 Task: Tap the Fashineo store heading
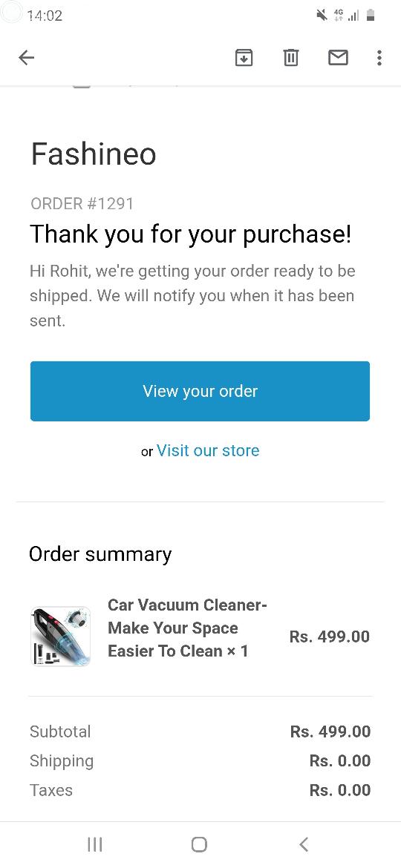(x=93, y=154)
